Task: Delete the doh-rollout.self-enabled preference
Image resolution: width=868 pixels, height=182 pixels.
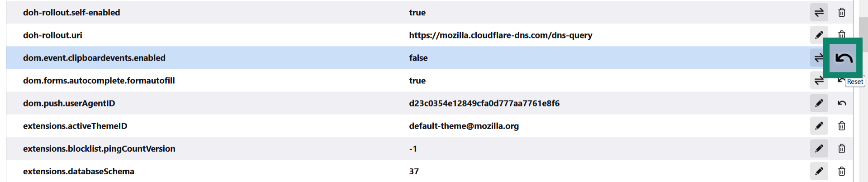Action: pyautogui.click(x=841, y=12)
